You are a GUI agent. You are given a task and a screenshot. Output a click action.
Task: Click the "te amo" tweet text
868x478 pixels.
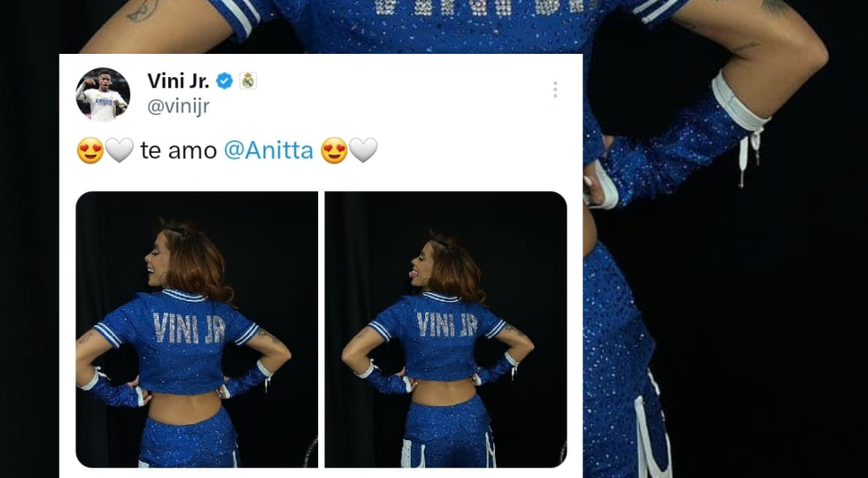click(178, 150)
